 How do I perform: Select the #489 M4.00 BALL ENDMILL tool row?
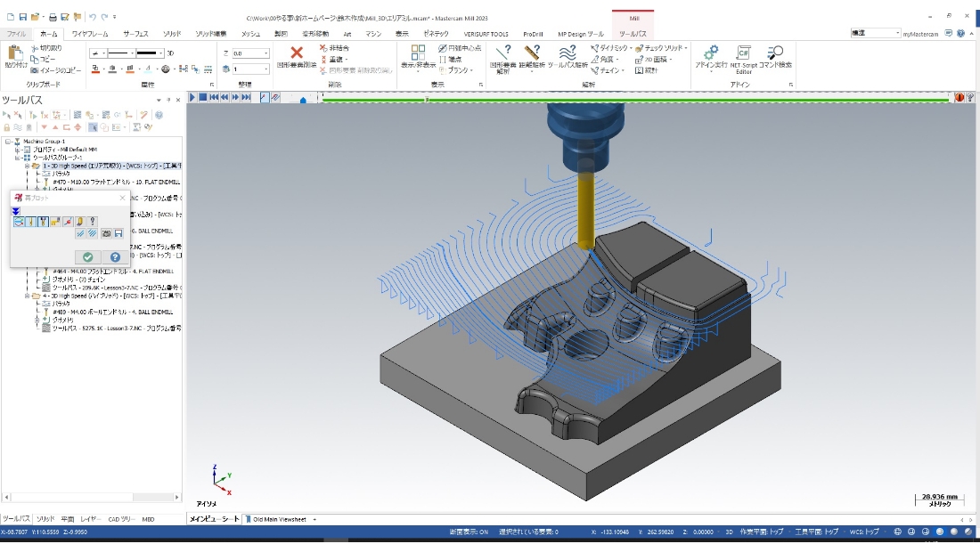click(112, 312)
